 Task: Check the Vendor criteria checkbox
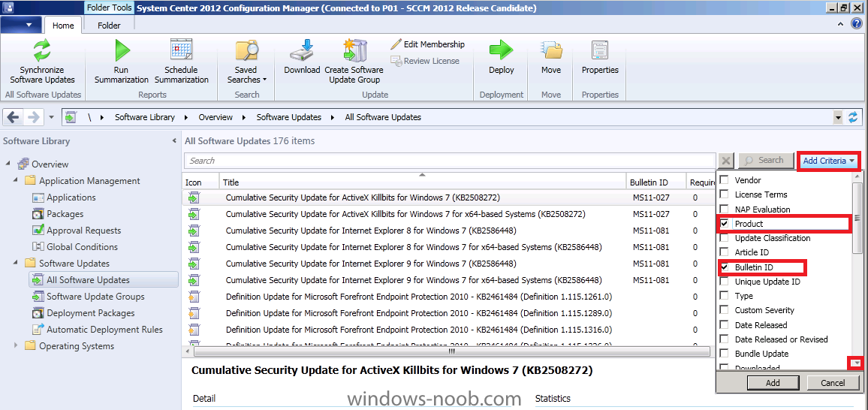724,179
